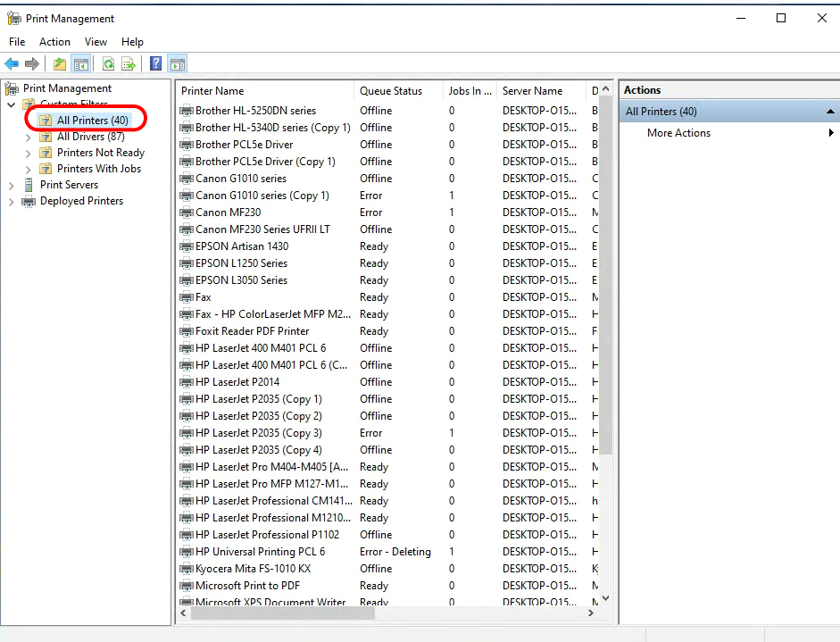Select the EPSON L1250 Series row

pyautogui.click(x=387, y=263)
